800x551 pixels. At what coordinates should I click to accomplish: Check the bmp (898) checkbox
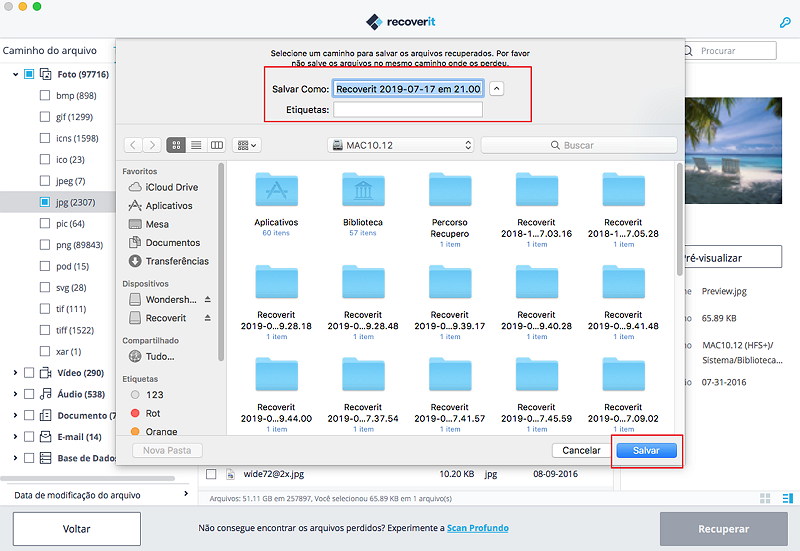tap(45, 95)
